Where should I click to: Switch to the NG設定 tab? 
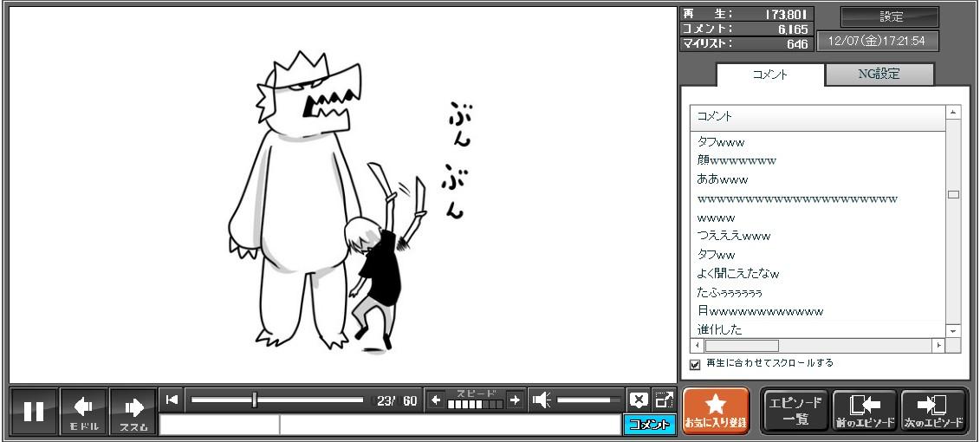(879, 75)
